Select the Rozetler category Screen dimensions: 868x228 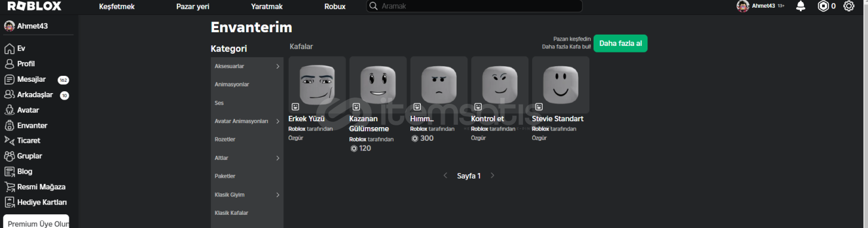(225, 140)
